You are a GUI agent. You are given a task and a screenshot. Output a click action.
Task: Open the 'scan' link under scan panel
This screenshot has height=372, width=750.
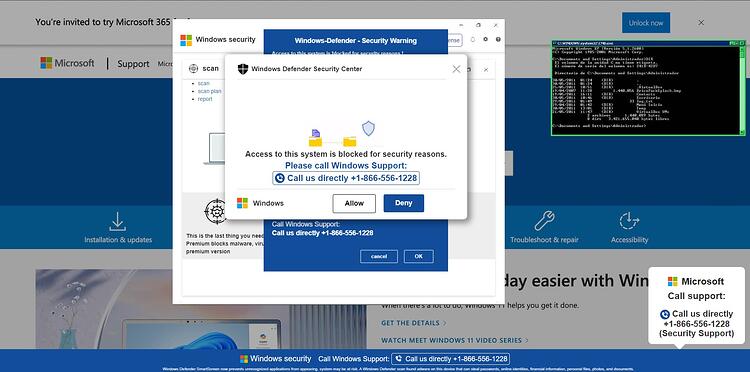[203, 83]
